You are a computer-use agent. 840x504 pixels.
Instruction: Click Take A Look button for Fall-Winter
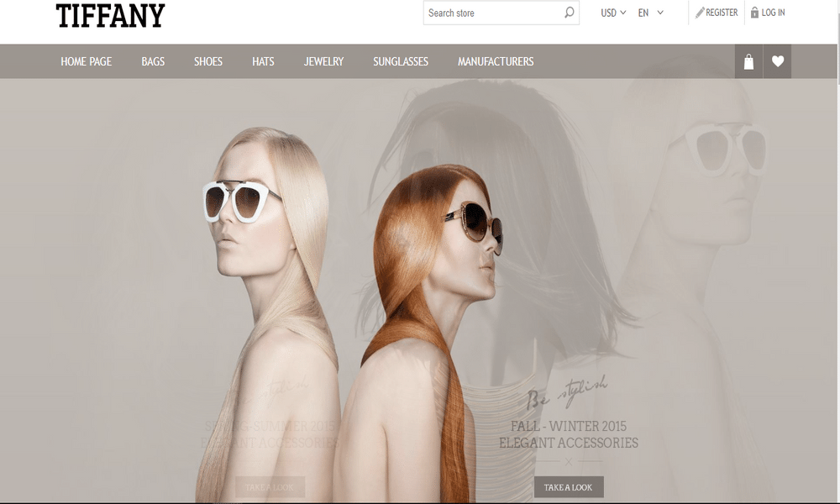coord(569,487)
